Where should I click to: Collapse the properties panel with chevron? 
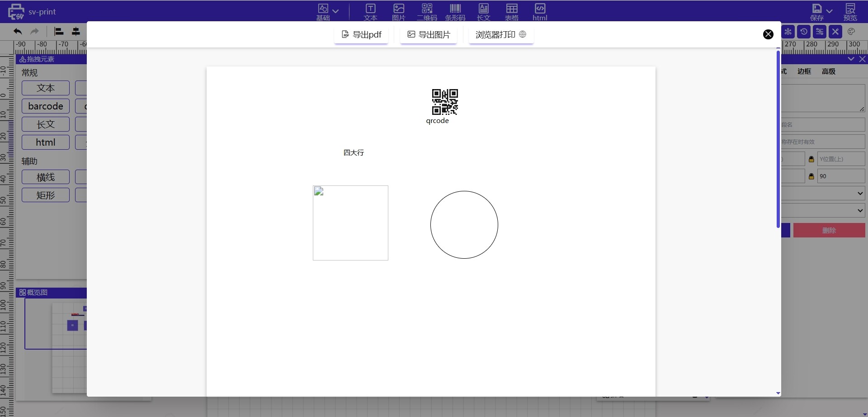(x=851, y=59)
